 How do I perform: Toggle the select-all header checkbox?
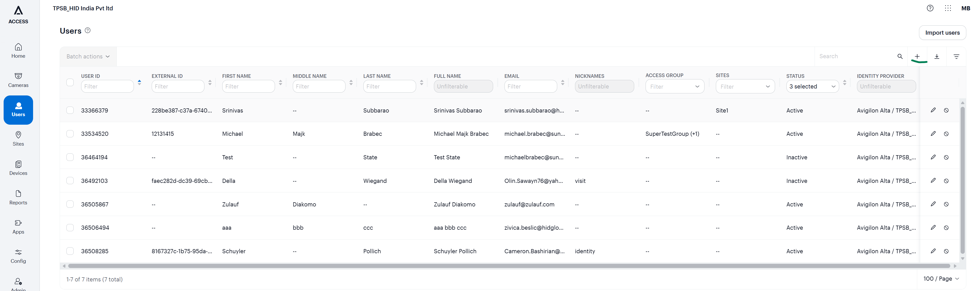70,82
